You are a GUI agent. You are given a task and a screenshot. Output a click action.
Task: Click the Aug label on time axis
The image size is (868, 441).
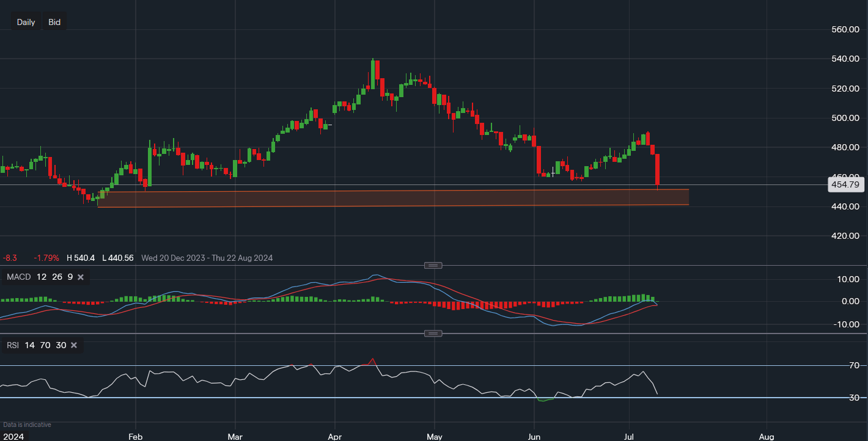pos(765,437)
